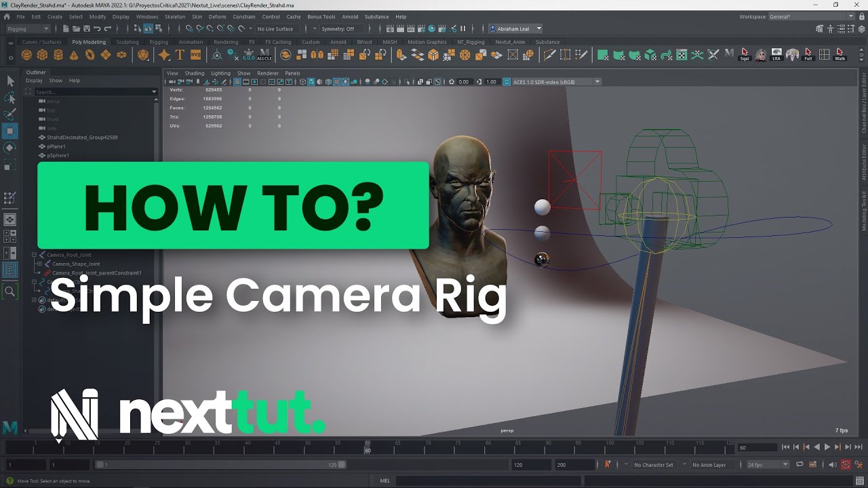868x488 pixels.
Task: Click the Modeling Toolkit icon at top right
Action: tap(820, 28)
